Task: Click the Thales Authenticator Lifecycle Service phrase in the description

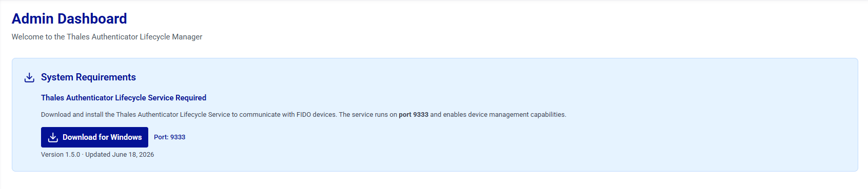Action: tap(173, 115)
